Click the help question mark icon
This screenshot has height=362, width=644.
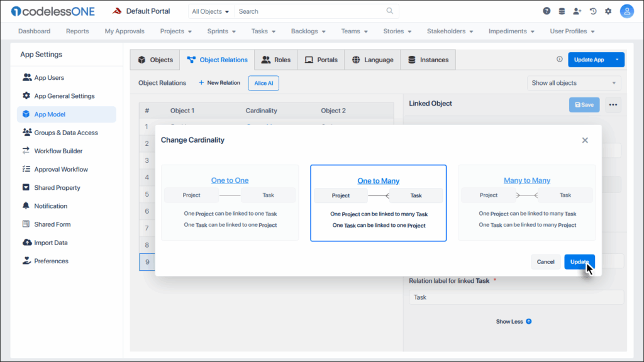point(547,11)
